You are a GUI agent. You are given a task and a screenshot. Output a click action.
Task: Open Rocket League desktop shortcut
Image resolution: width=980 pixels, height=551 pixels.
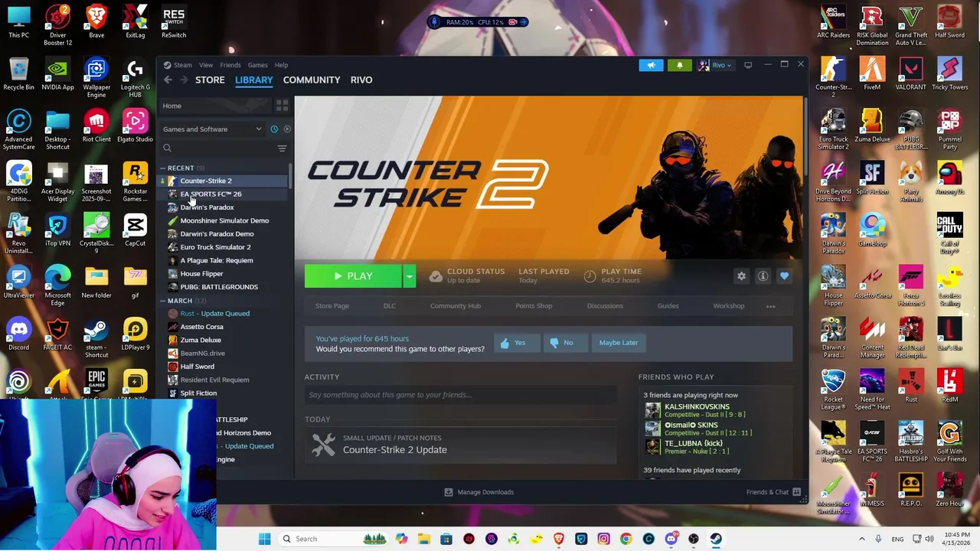pos(833,389)
